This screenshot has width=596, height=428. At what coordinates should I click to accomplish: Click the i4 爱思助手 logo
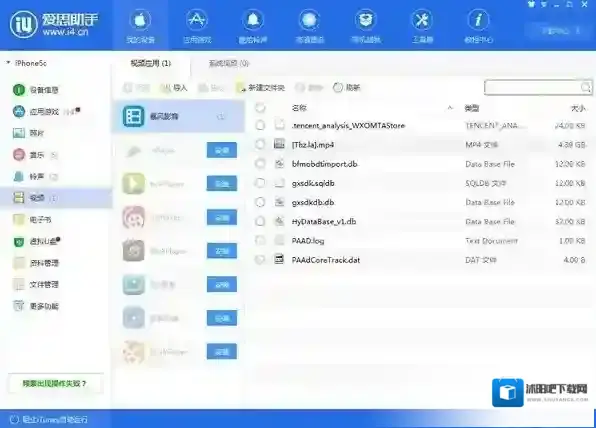pyautogui.click(x=54, y=24)
